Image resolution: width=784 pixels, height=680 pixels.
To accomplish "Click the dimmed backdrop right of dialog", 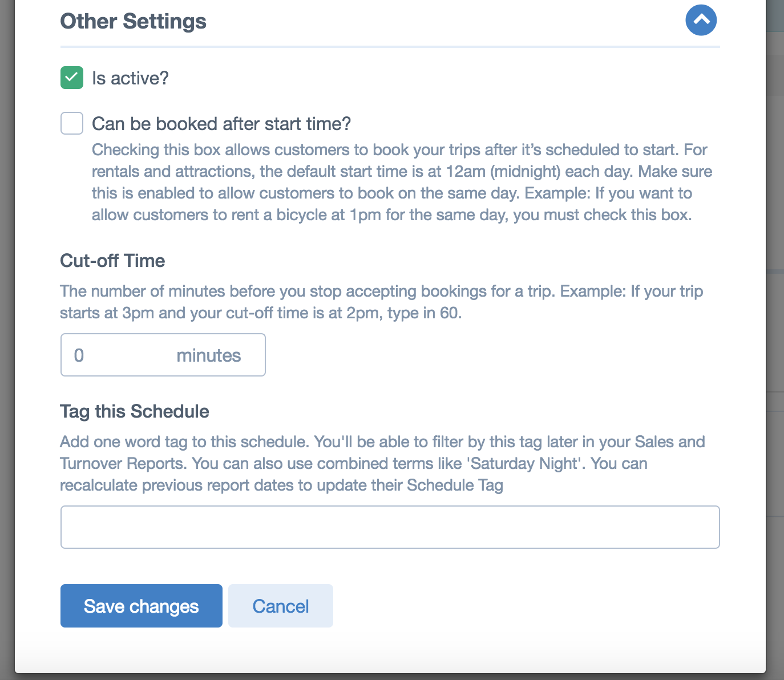I will (x=775, y=342).
